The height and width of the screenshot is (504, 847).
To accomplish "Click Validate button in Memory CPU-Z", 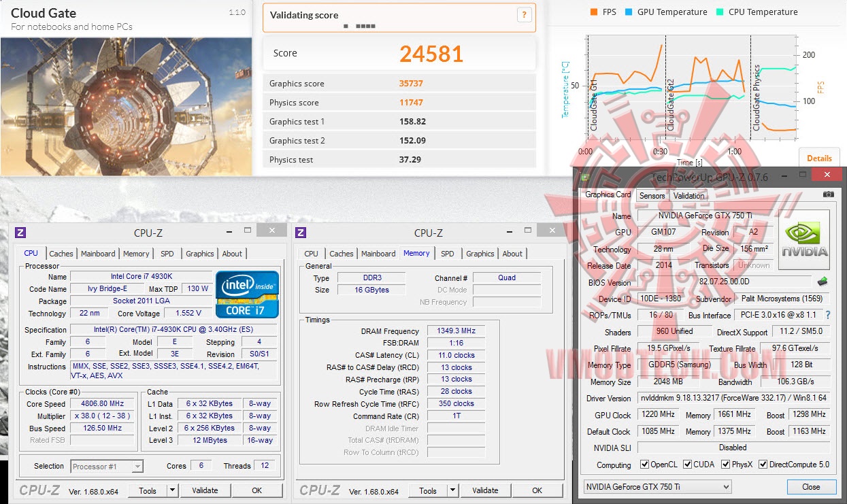I will (x=485, y=490).
